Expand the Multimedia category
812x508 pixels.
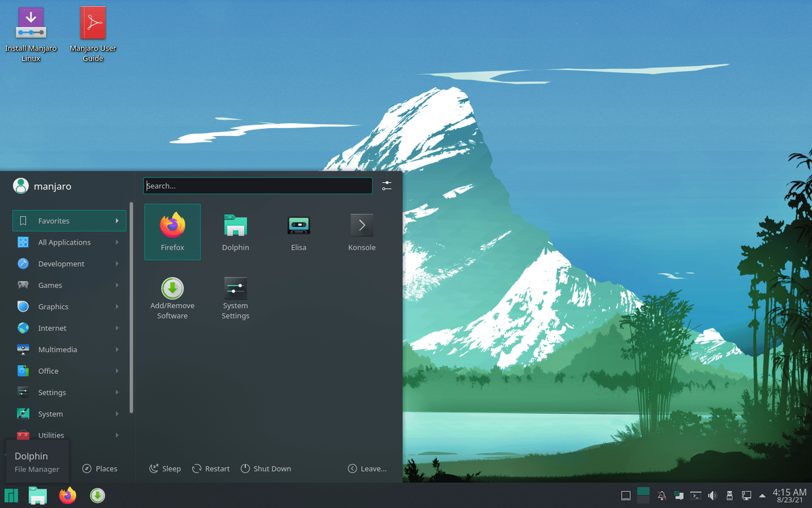coord(68,349)
